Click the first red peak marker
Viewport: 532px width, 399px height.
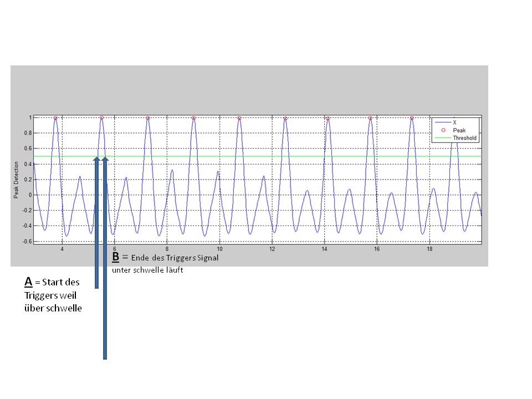[x=55, y=118]
